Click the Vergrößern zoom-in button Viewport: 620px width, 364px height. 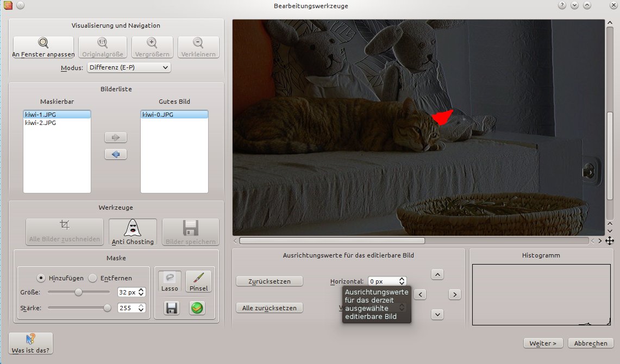[x=152, y=47]
